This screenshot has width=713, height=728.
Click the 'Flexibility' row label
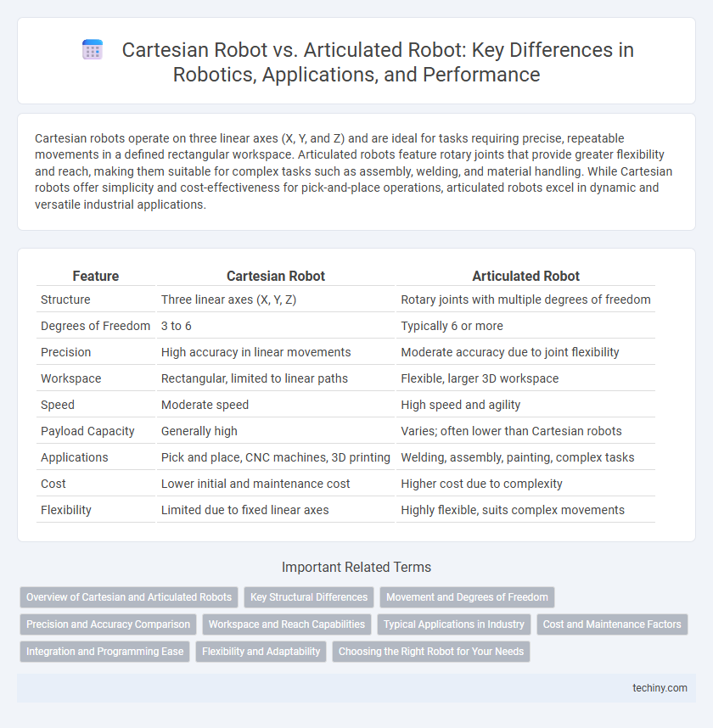tap(66, 510)
